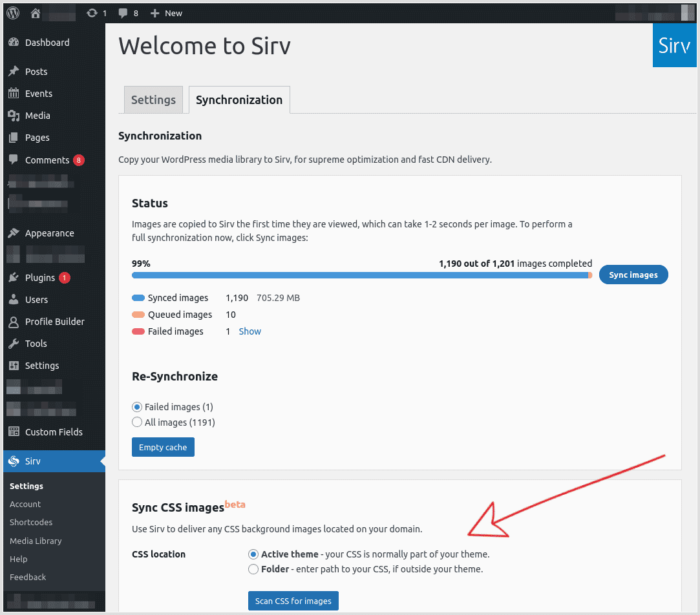
Task: Click the Sync images button
Action: pos(633,275)
